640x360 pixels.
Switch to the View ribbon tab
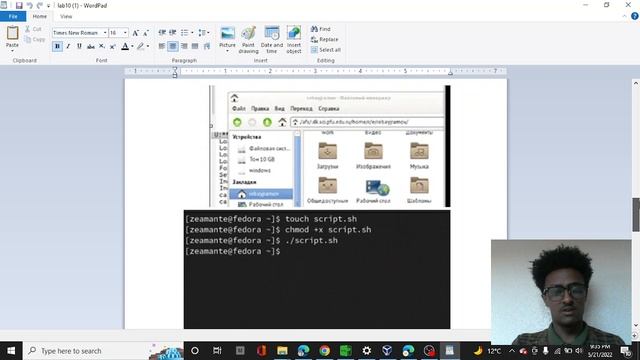pos(66,16)
